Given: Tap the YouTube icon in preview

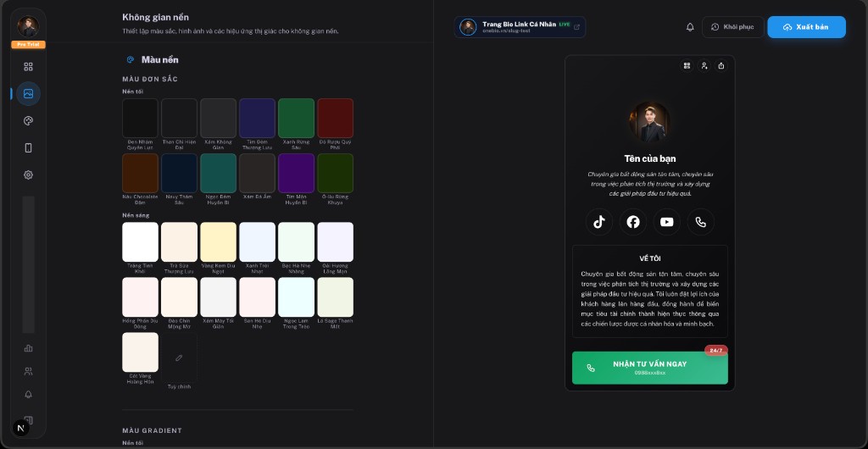Looking at the screenshot, I should pyautogui.click(x=667, y=222).
